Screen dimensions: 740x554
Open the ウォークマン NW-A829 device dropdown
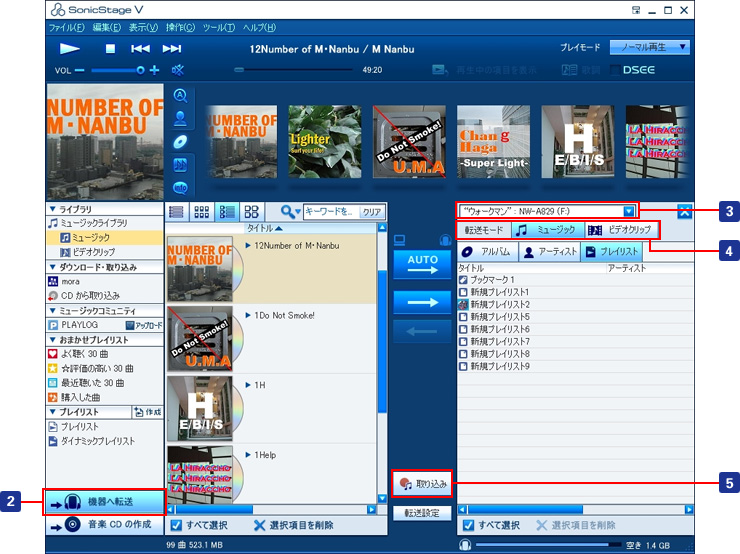(628, 211)
